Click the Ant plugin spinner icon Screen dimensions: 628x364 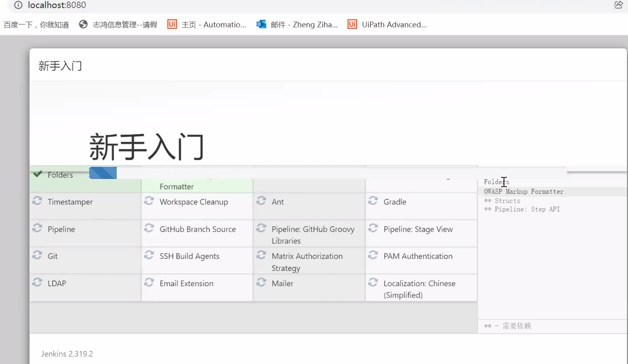click(261, 200)
